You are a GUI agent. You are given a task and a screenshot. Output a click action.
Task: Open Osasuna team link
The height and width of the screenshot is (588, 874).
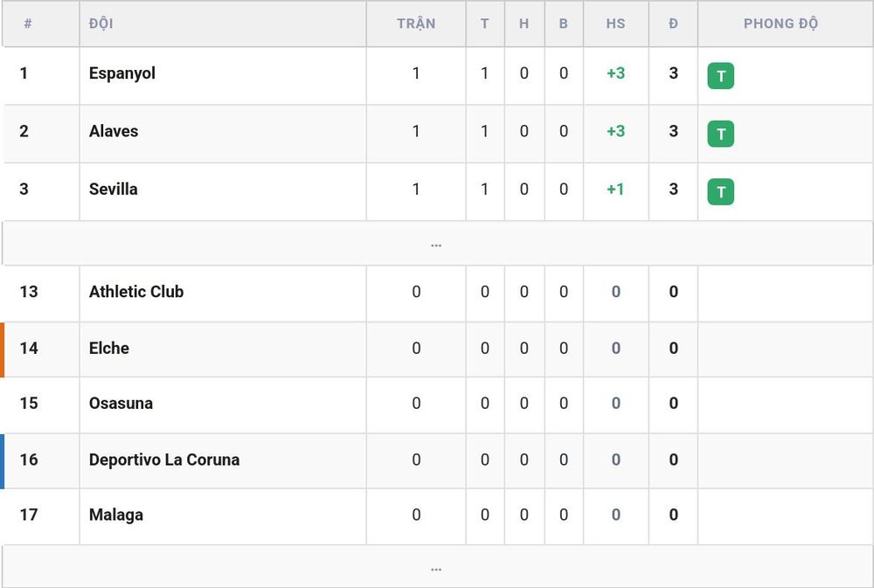(121, 404)
